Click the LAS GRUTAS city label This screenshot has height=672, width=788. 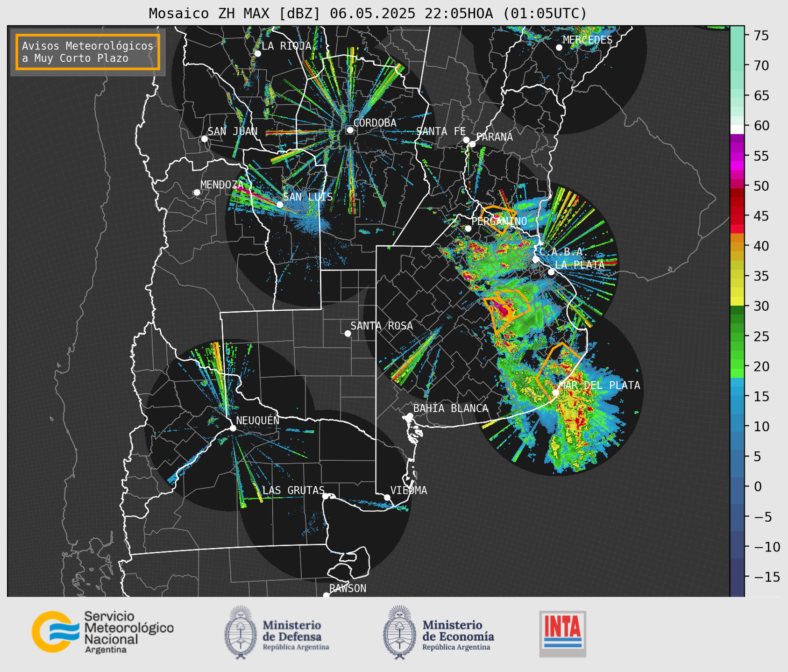pos(293,490)
